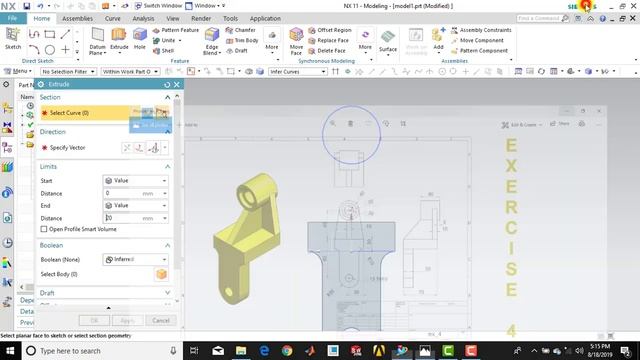
Task: Open the Tools tab
Action: 230,18
